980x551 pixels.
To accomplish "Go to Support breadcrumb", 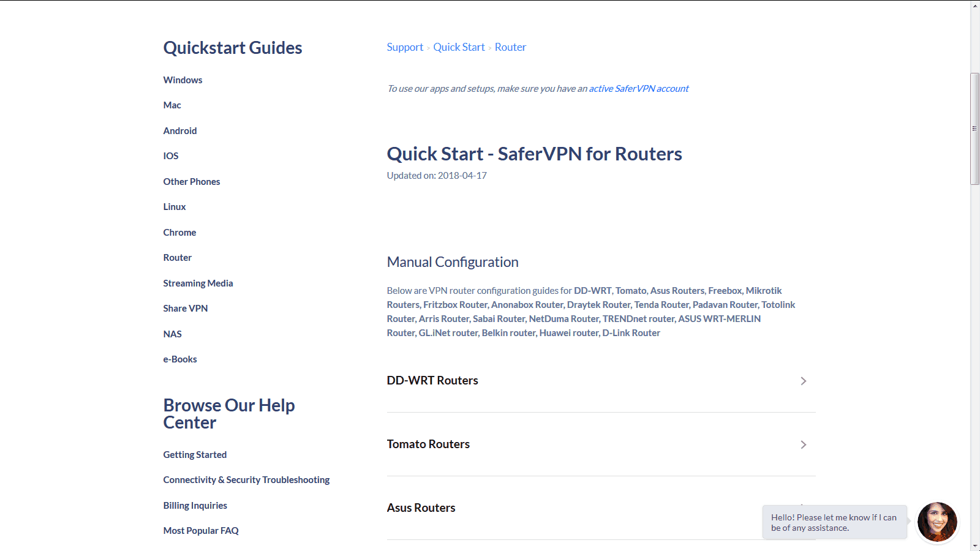I will click(x=405, y=47).
